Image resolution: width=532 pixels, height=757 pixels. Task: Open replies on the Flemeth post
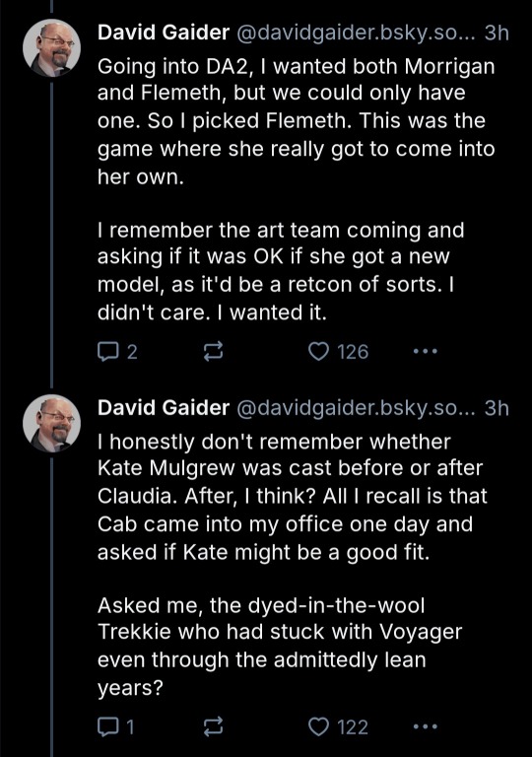[117, 352]
